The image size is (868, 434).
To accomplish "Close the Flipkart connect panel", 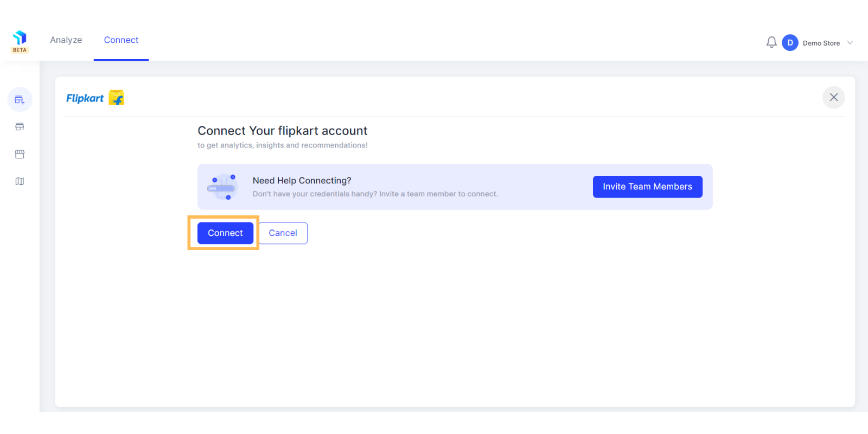I will coord(834,97).
